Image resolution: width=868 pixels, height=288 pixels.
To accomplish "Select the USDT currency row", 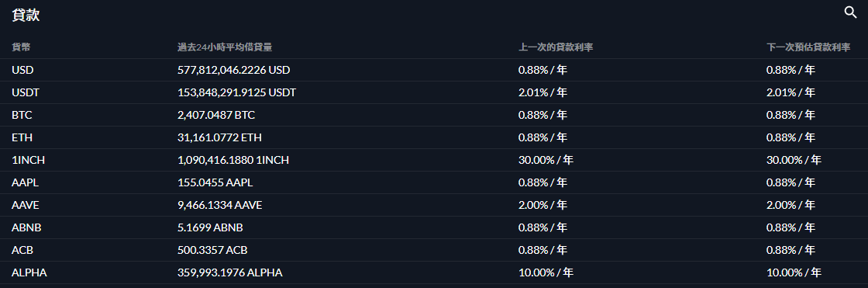I will (434, 92).
